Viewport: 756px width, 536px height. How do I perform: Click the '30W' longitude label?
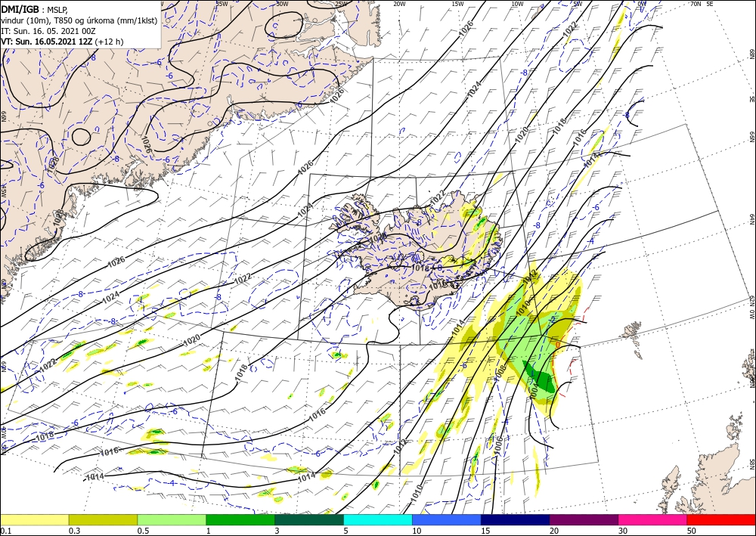click(282, 4)
